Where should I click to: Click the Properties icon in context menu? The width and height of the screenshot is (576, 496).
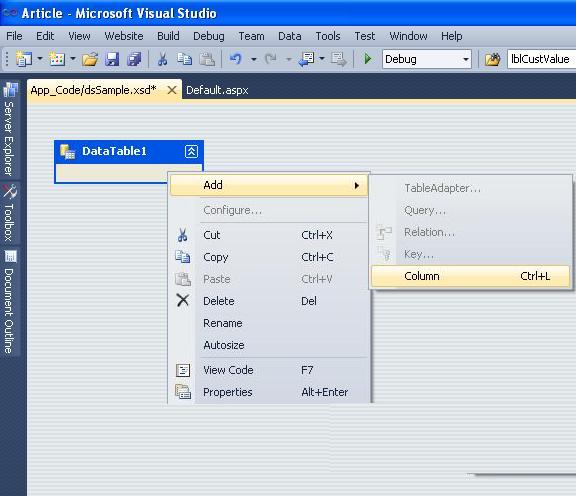pos(183,392)
